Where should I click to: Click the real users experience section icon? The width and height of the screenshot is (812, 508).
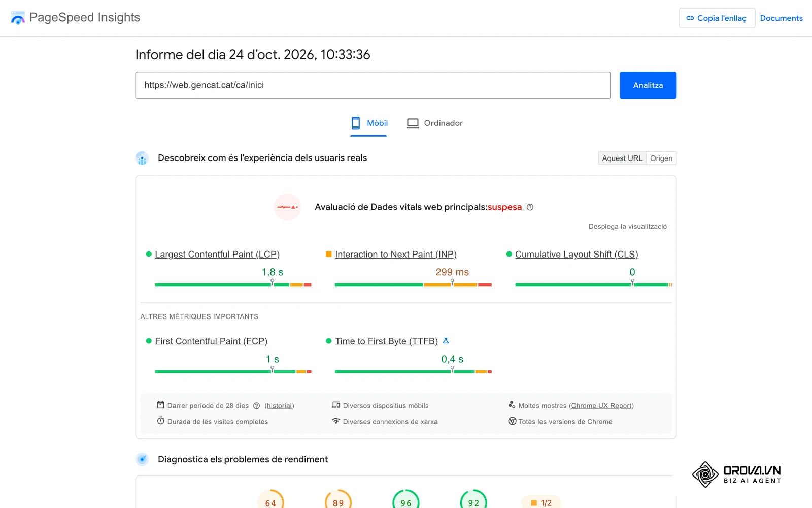click(142, 158)
